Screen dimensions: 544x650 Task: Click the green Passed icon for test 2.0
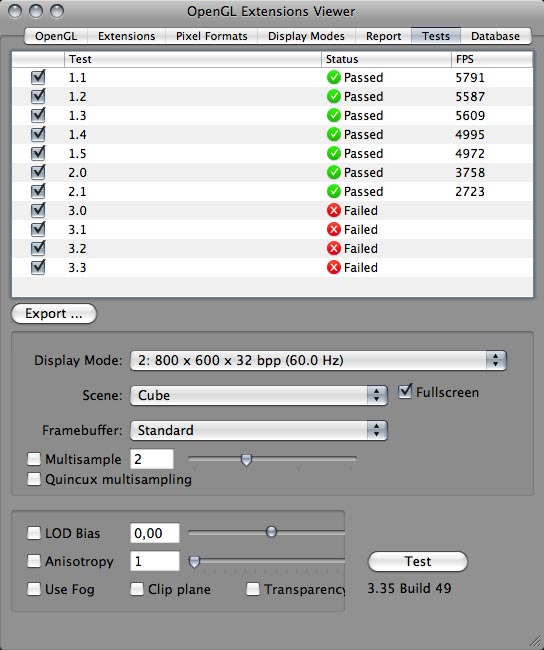coord(333,172)
